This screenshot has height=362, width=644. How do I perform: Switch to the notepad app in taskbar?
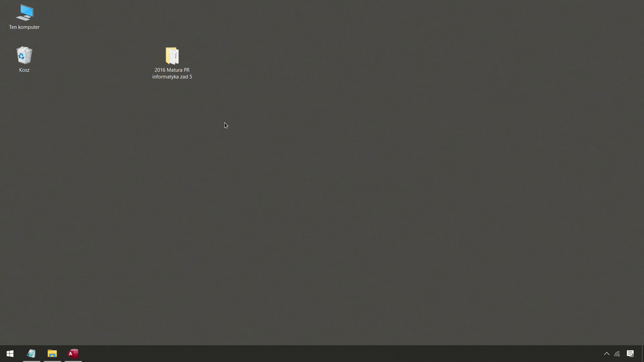[31, 353]
